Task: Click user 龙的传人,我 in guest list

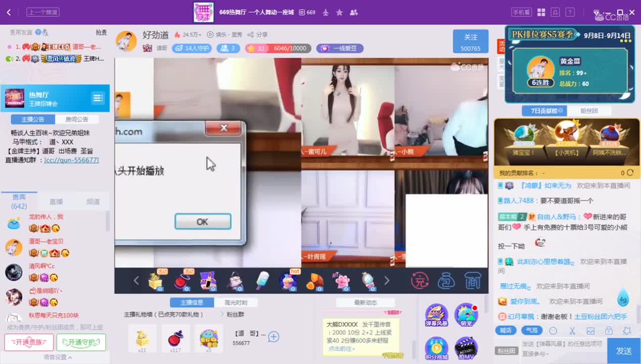Action: [46, 217]
